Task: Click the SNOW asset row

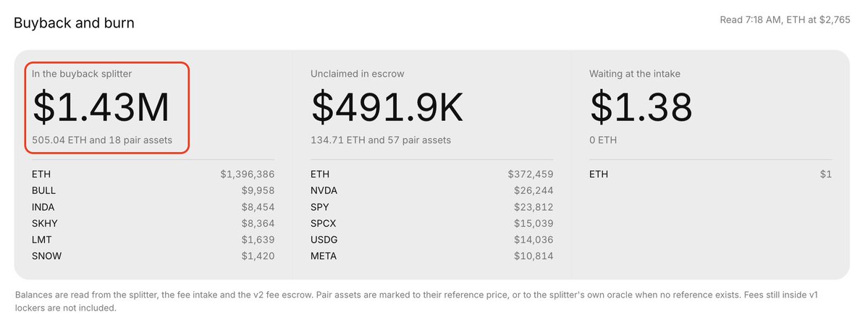Action: point(153,256)
